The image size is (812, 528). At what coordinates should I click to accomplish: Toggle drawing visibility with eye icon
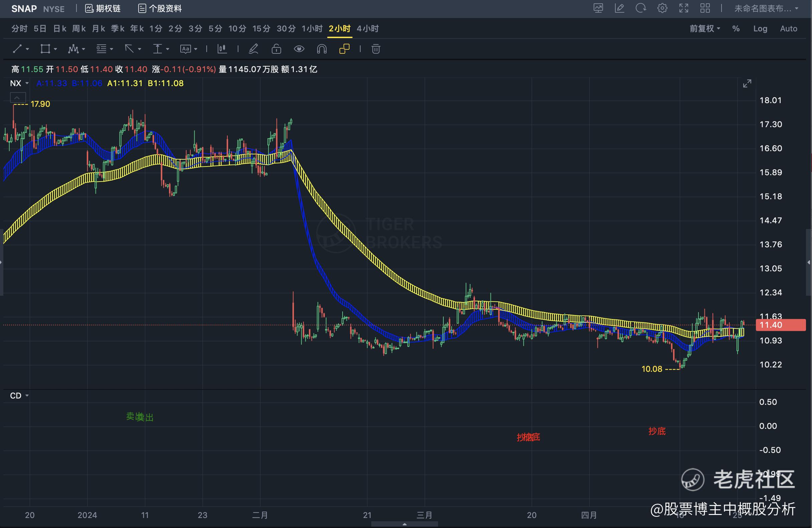(x=299, y=49)
